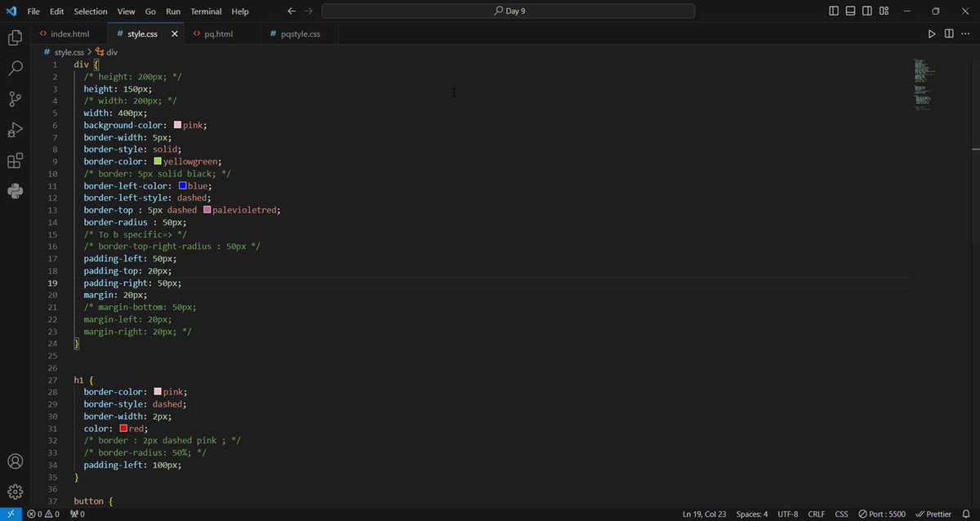
Task: Open the remote window indicator in status bar
Action: click(x=11, y=514)
